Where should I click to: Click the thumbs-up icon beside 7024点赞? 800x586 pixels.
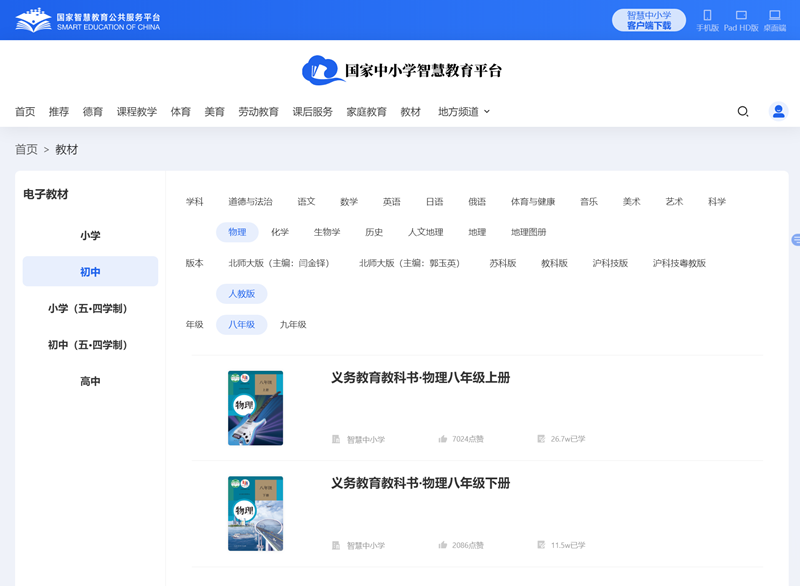442,439
